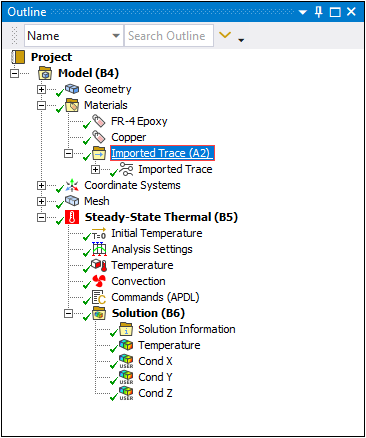
Task: Click the Solution Information folder icon
Action: point(126,329)
